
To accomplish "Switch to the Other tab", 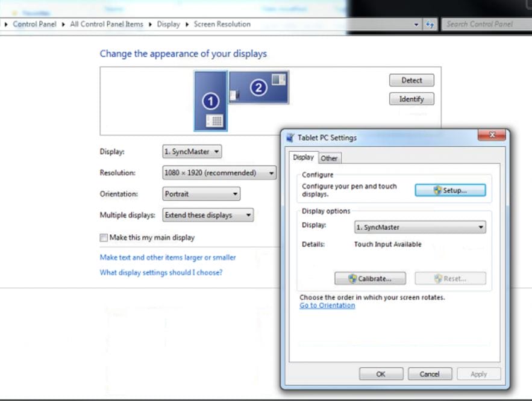I will click(330, 158).
